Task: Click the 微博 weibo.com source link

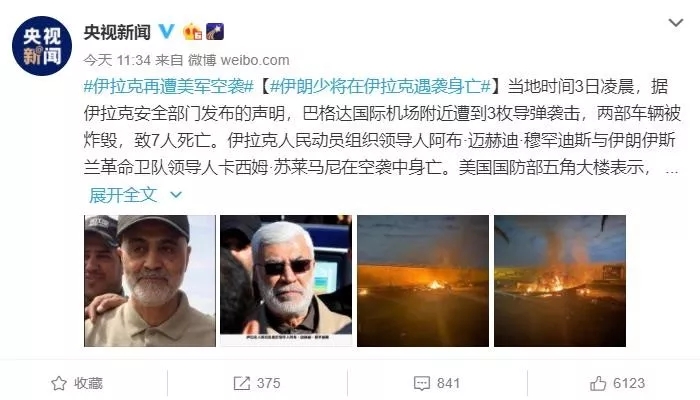Action: pyautogui.click(x=238, y=60)
